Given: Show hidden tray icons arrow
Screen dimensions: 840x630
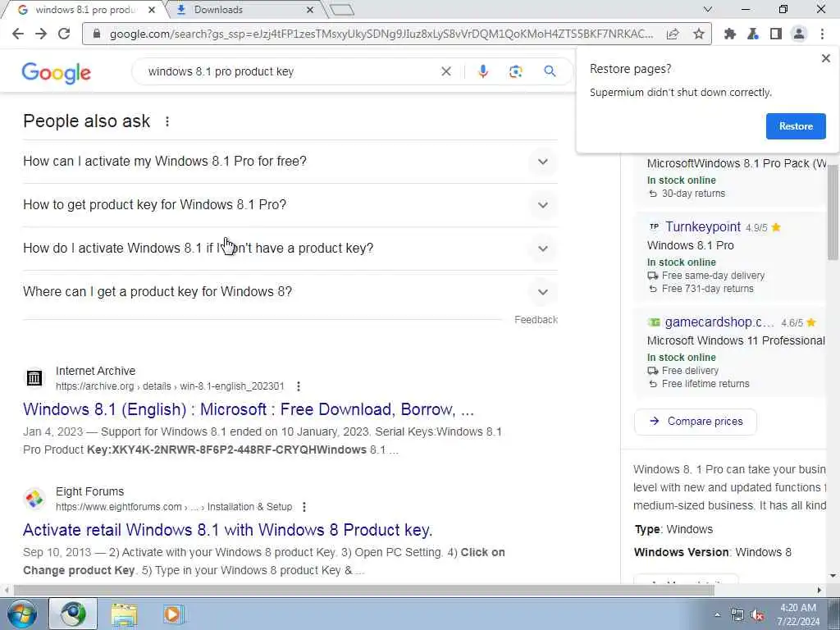Looking at the screenshot, I should (717, 615).
